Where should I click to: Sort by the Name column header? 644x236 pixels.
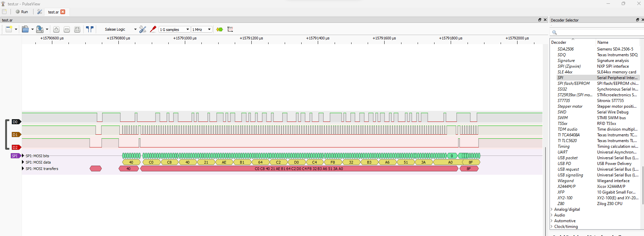tap(618, 42)
